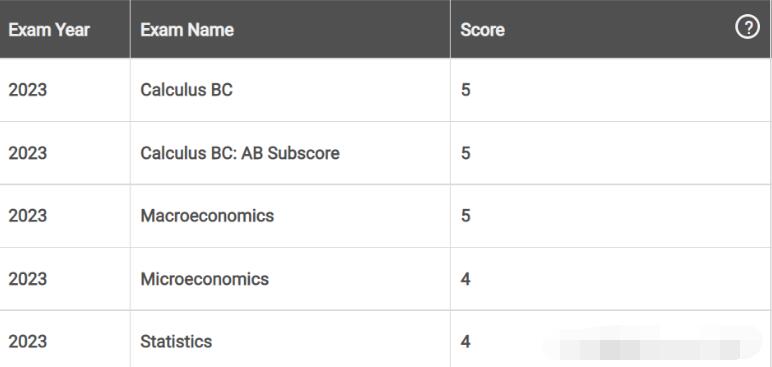Click the 2023 year in AB Subscore row
Viewport: 772px width, 367px height.
pyautogui.click(x=28, y=153)
